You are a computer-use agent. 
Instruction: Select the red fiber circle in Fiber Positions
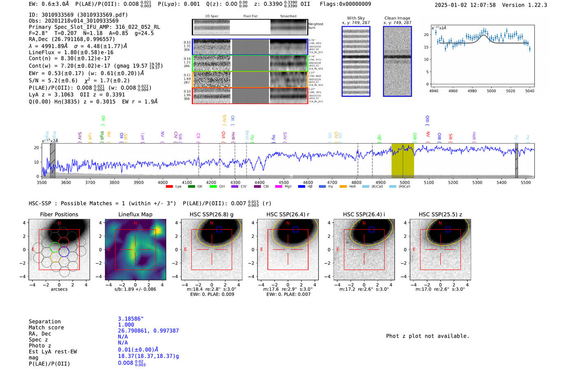click(x=63, y=242)
